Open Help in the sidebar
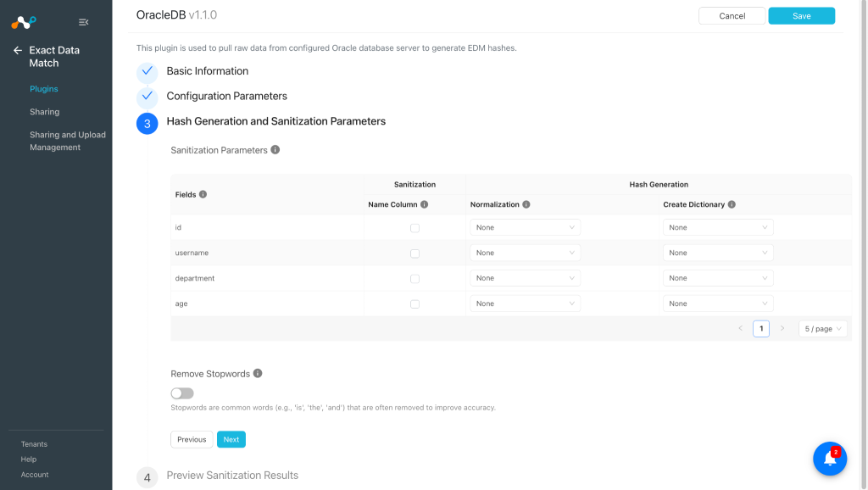The height and width of the screenshot is (490, 868). point(28,459)
